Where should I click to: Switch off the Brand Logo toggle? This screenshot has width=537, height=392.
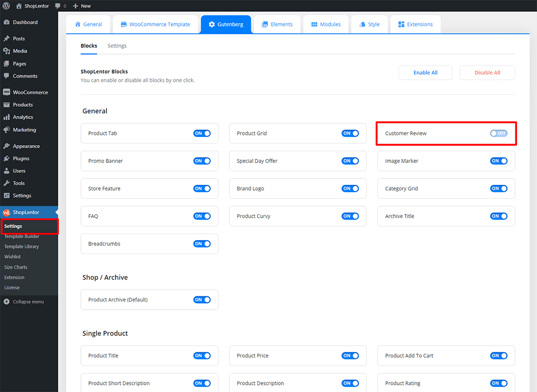pos(350,189)
